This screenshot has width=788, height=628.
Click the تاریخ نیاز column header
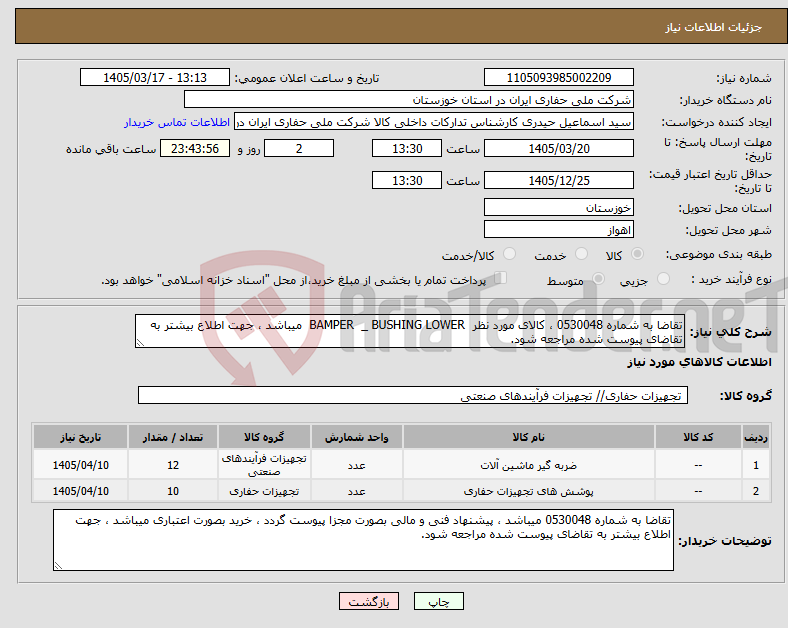point(80,437)
